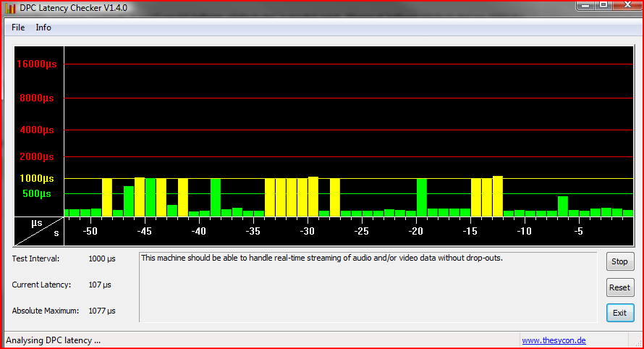The image size is (644, 349).
Task: Click the Reset button
Action: (x=620, y=287)
